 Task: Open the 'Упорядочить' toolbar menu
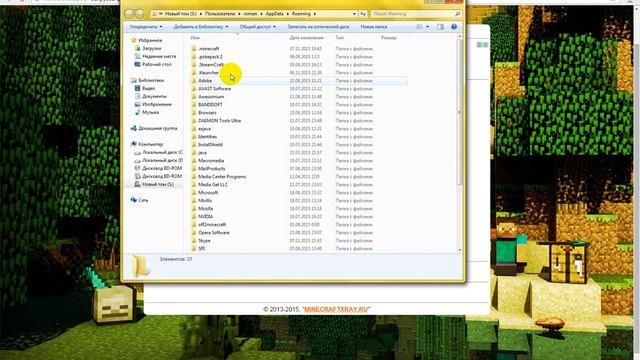tap(146, 27)
